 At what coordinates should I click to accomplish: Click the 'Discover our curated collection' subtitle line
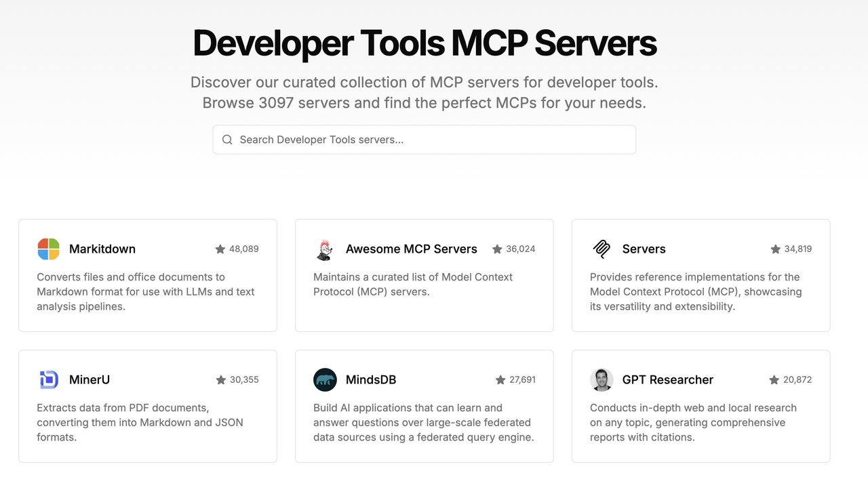425,82
